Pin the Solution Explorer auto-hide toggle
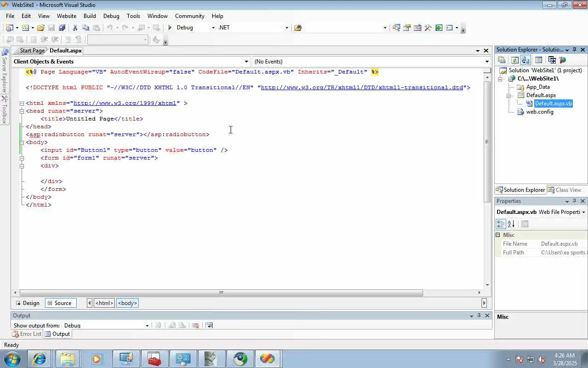This screenshot has height=368, width=588. (x=574, y=50)
